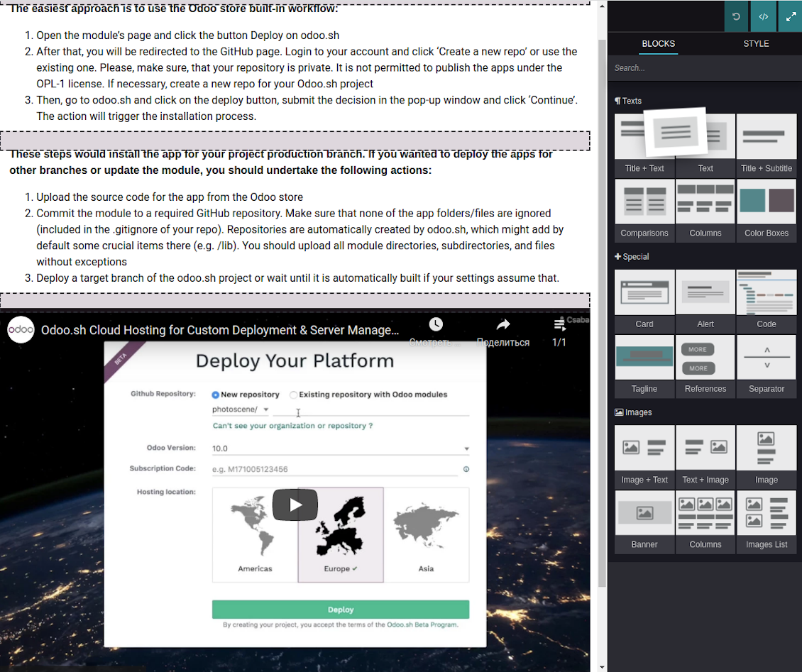Image resolution: width=802 pixels, height=672 pixels.
Task: Select the Title + Subtitle block
Action: tap(767, 145)
